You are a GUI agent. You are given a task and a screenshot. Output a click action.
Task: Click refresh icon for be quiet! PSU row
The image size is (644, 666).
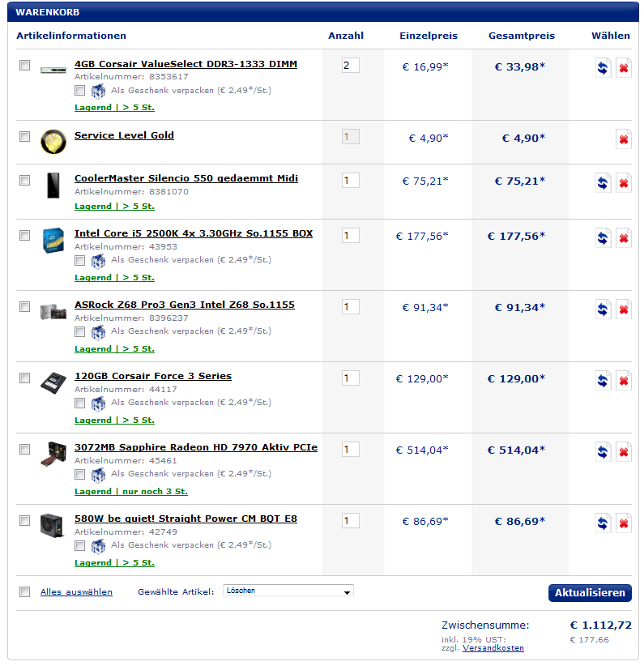click(603, 523)
